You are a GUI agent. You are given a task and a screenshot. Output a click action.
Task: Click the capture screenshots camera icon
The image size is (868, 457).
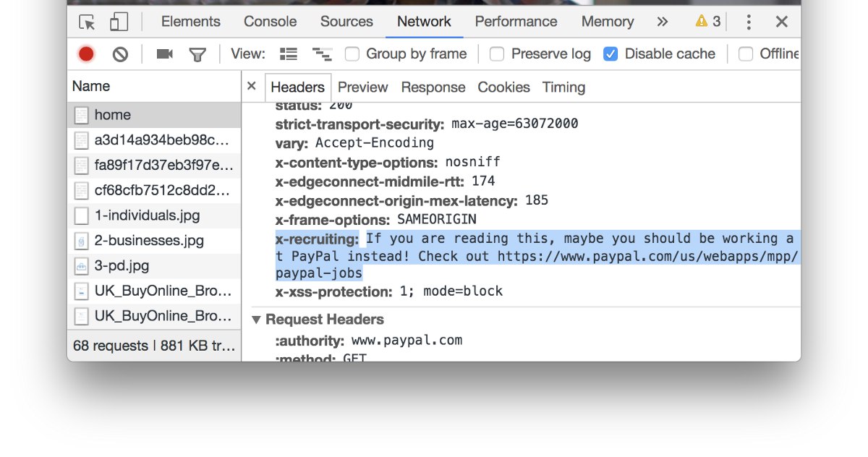pyautogui.click(x=165, y=54)
